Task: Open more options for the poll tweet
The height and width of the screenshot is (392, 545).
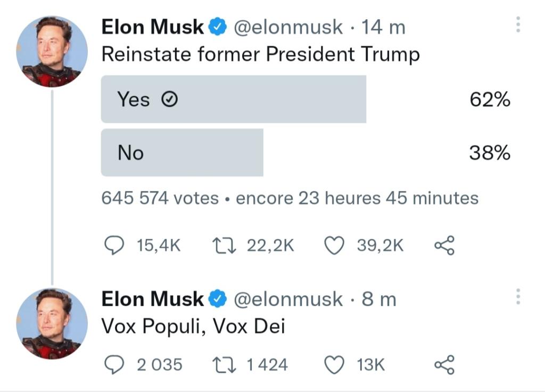Action: (518, 24)
